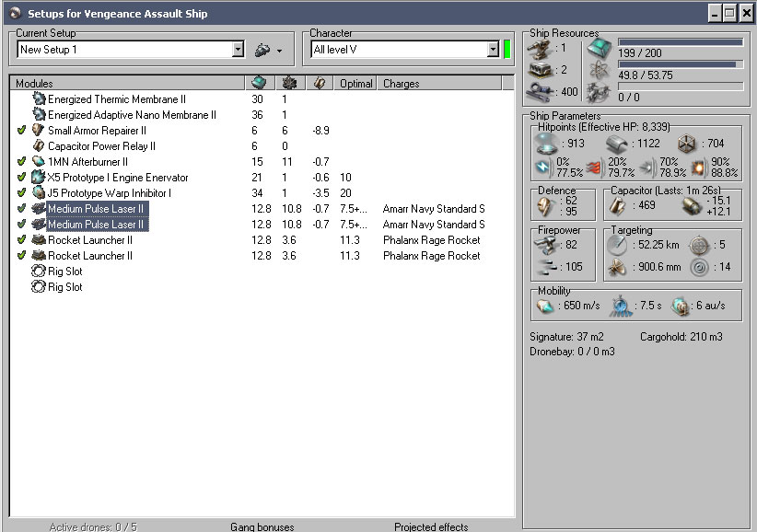Click the CPU usage bar 199 / 200
Screen dimensions: 757x532
[x=681, y=42]
